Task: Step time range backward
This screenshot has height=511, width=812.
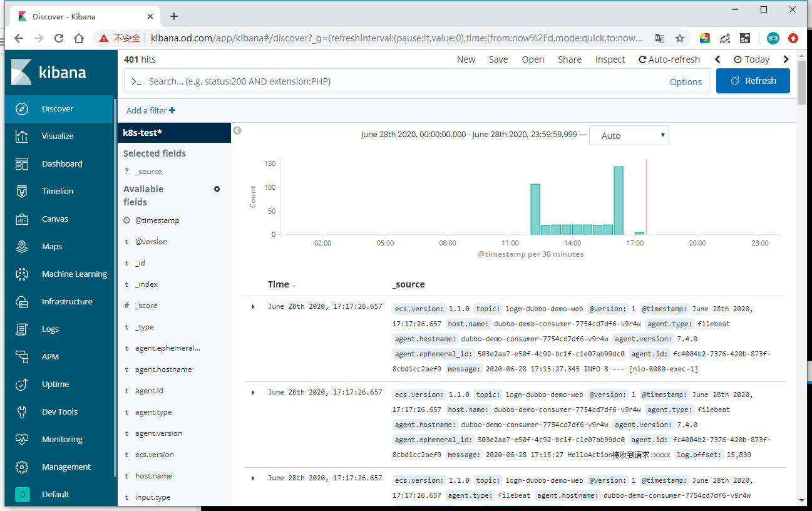Action: point(717,59)
